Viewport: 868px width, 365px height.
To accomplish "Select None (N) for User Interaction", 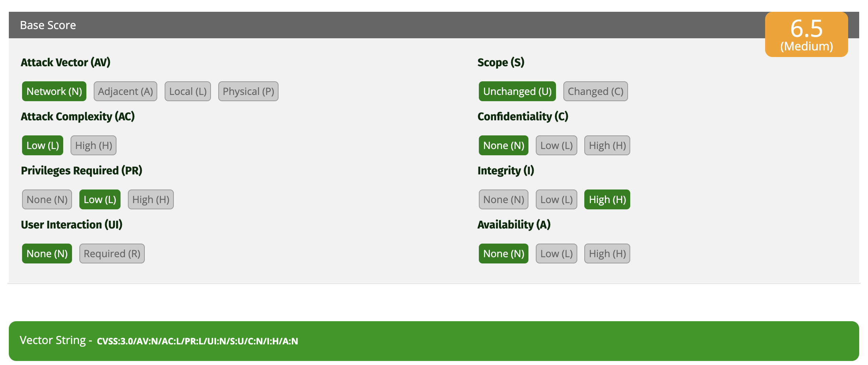I will 47,254.
